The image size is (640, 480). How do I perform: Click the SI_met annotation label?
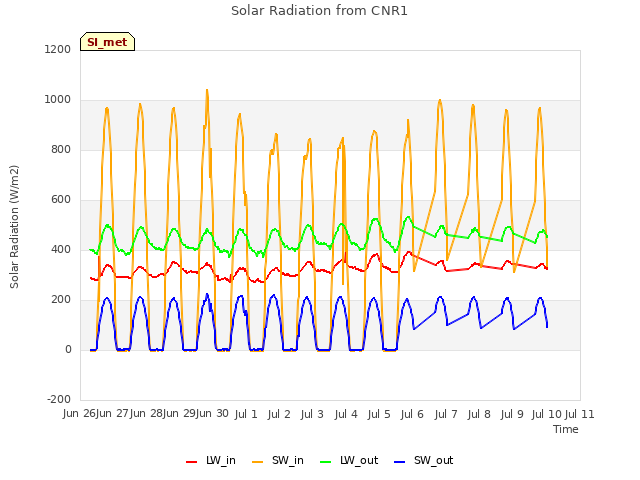107,42
